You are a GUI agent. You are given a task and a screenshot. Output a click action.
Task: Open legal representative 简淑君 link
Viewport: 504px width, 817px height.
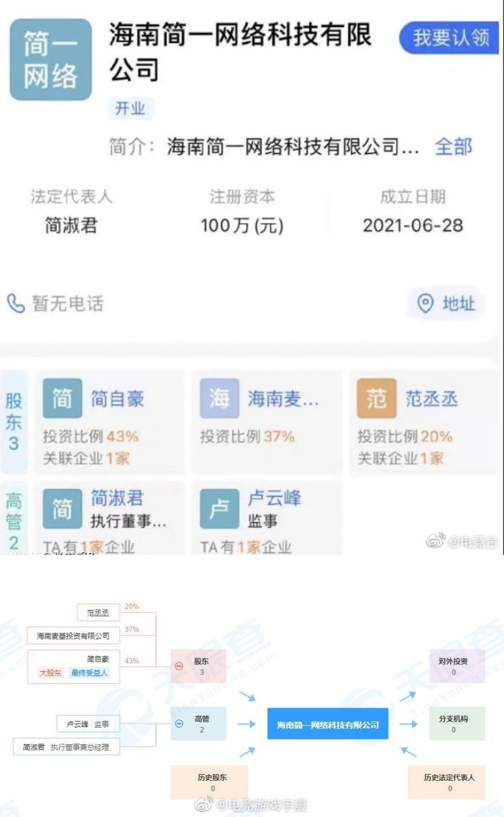click(71, 226)
